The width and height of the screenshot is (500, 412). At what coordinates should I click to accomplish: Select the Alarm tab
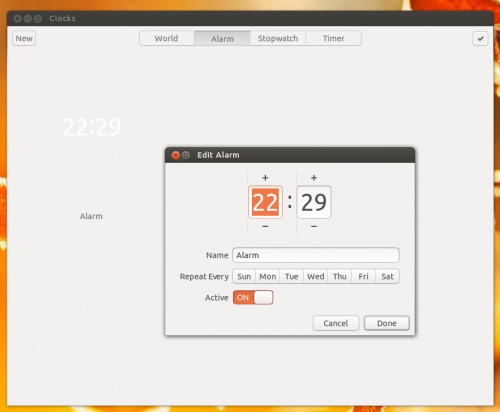pyautogui.click(x=222, y=38)
